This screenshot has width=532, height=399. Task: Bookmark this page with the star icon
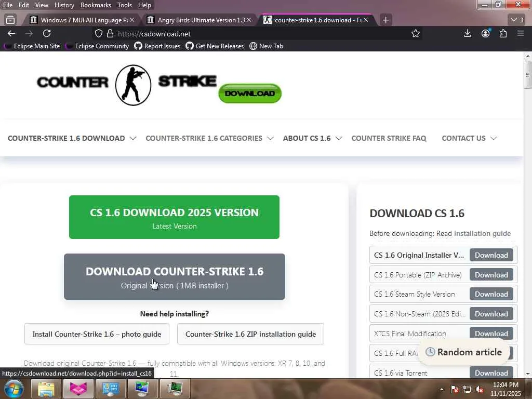pyautogui.click(x=415, y=33)
